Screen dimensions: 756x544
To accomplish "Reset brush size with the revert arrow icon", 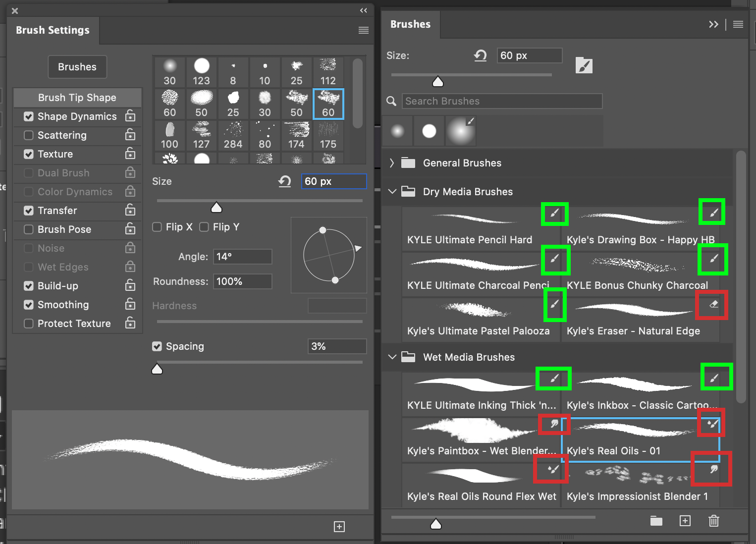I will [480, 55].
